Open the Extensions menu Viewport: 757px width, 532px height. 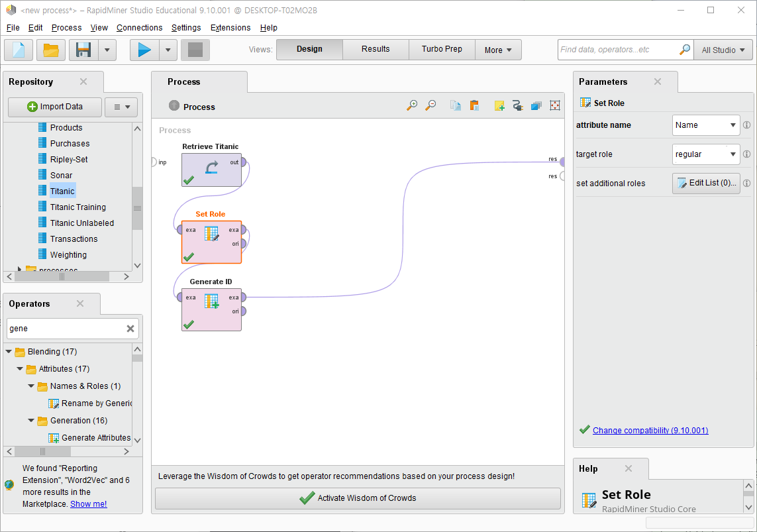230,28
